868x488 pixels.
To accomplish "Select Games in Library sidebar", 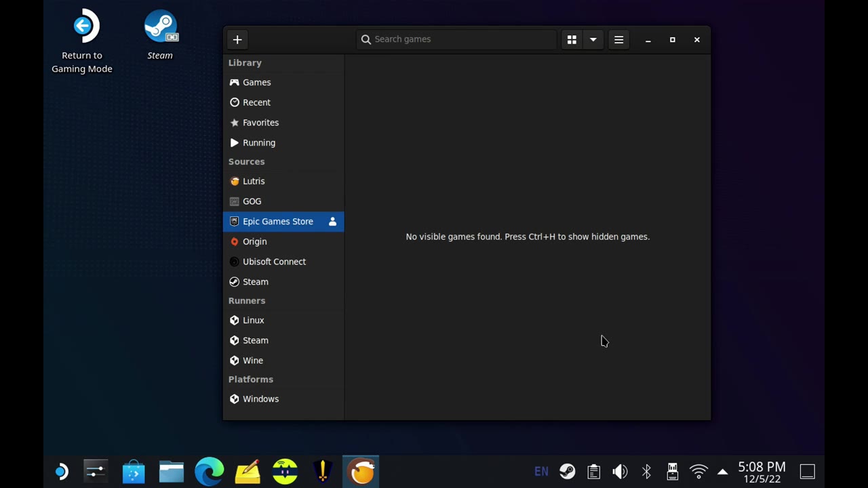I will click(283, 82).
